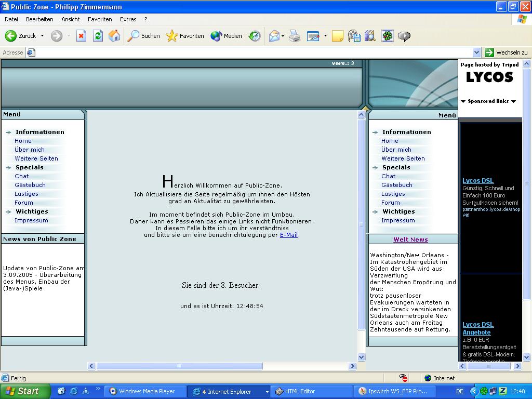Open the Extras menu
This screenshot has width=532, height=399.
click(x=128, y=19)
